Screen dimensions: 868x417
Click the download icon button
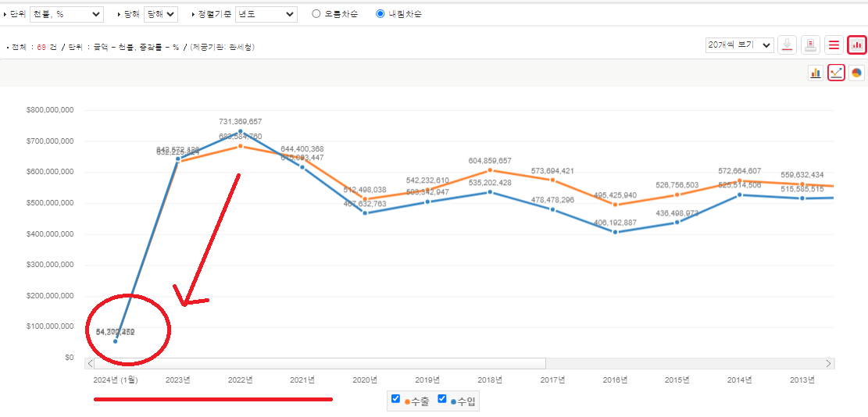tap(788, 45)
